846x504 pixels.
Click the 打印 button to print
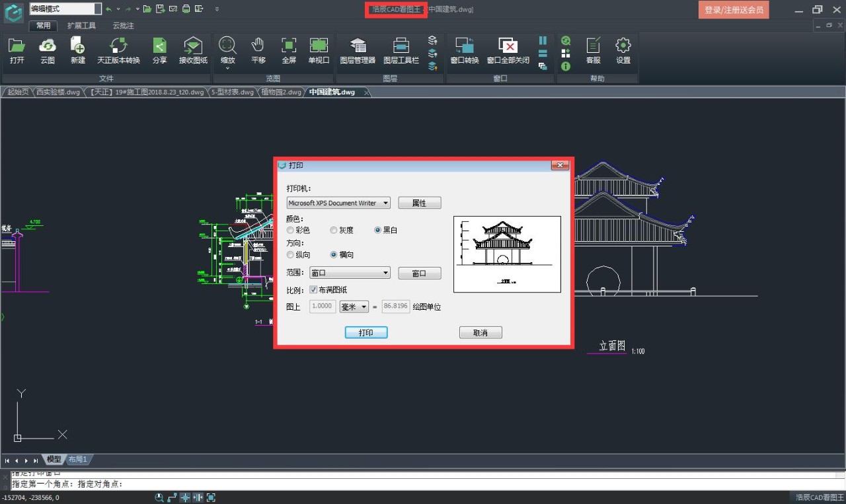366,332
